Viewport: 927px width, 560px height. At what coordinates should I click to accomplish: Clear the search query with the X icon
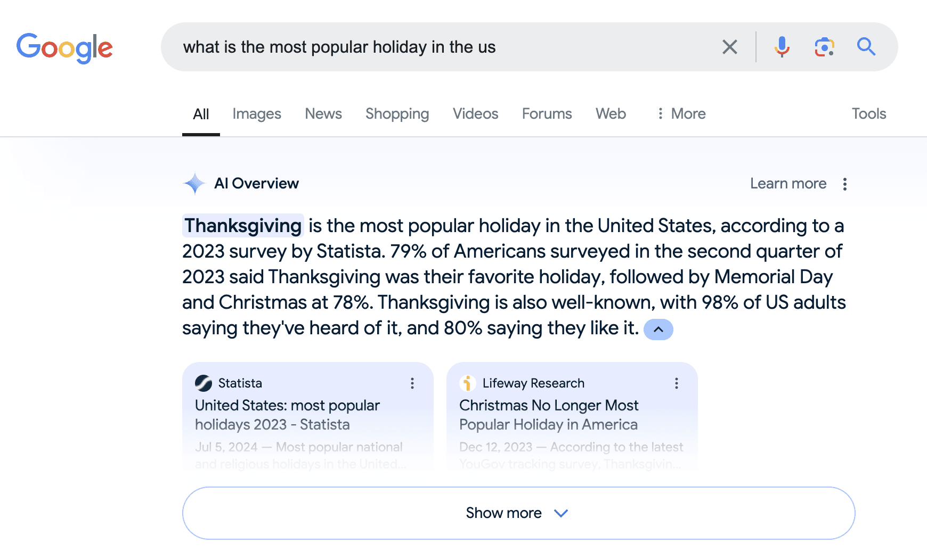click(729, 47)
